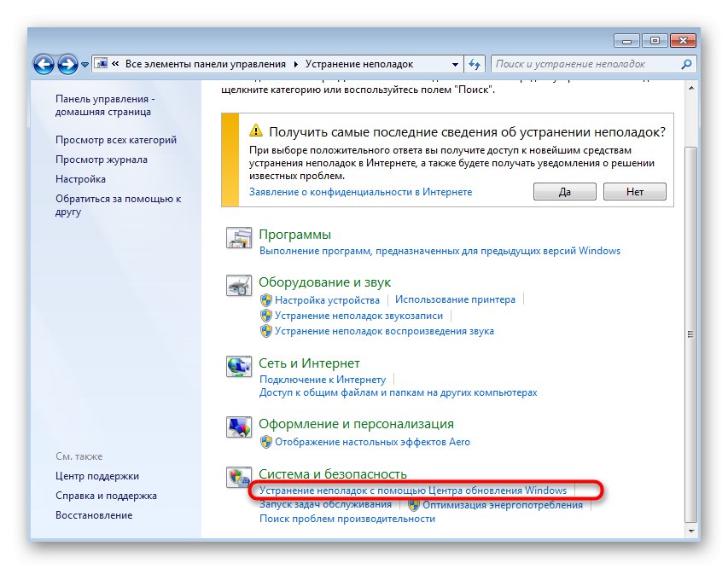
Task: Open 'Заявление о конфиденциальности в Интернете'
Action: (x=360, y=192)
